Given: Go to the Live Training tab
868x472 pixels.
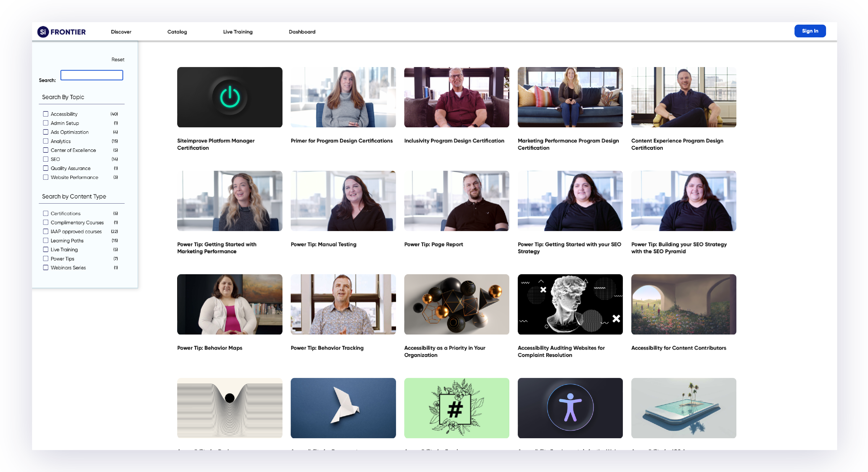Looking at the screenshot, I should pos(238,32).
